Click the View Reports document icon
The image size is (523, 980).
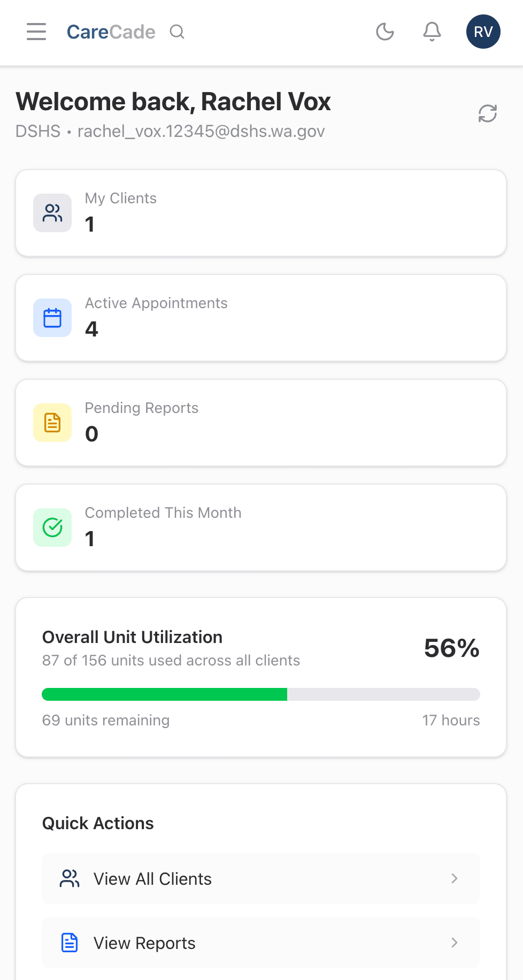point(69,943)
